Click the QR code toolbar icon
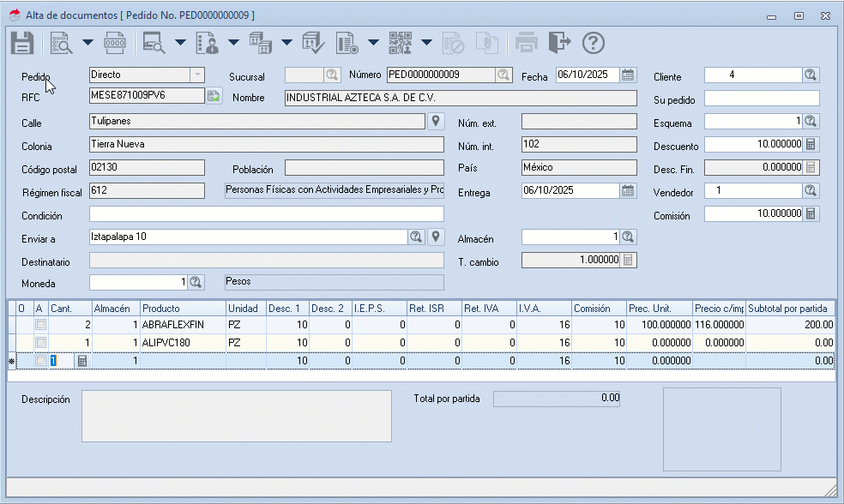 pyautogui.click(x=400, y=42)
